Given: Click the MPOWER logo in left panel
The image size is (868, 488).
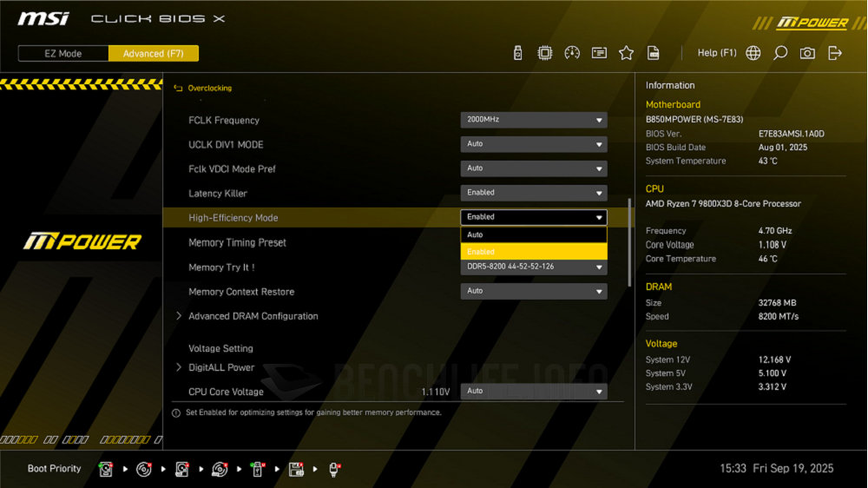Looking at the screenshot, I should coord(82,241).
